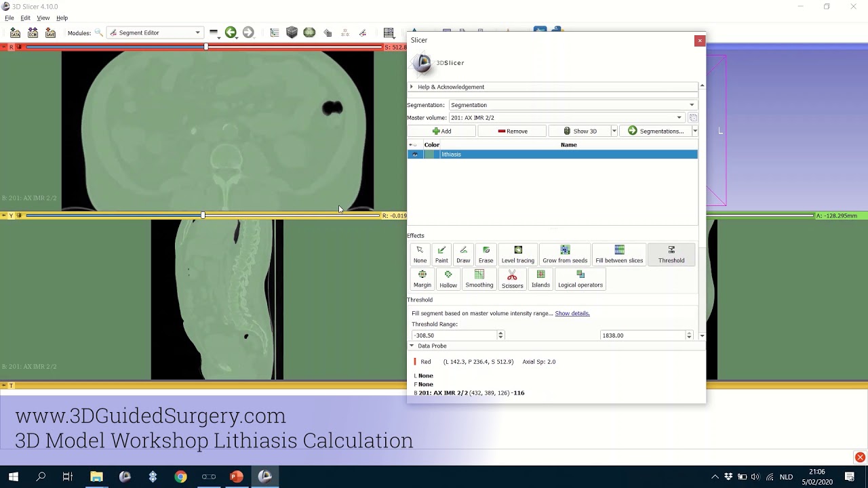Step the lower threshold value spinner

tap(500, 335)
